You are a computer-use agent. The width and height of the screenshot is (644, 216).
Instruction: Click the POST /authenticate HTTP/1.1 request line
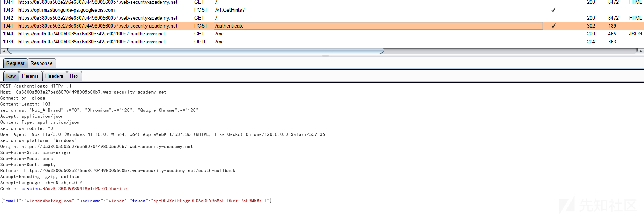pos(36,86)
